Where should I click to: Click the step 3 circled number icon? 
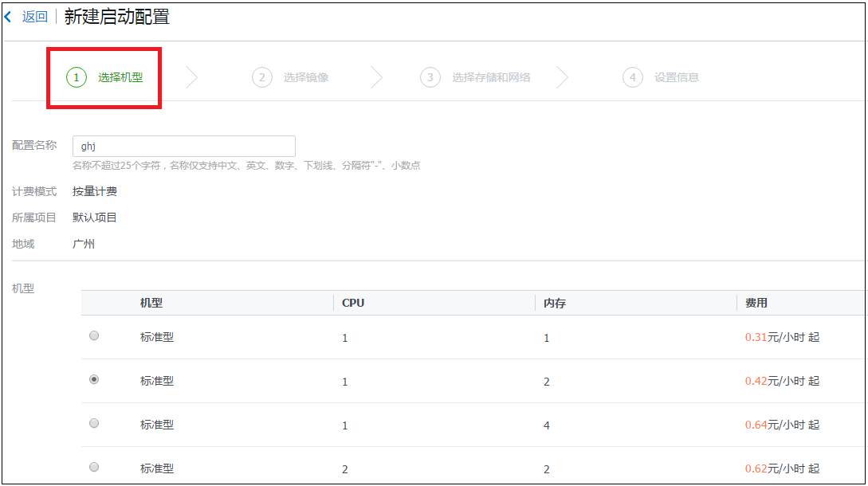pyautogui.click(x=430, y=77)
